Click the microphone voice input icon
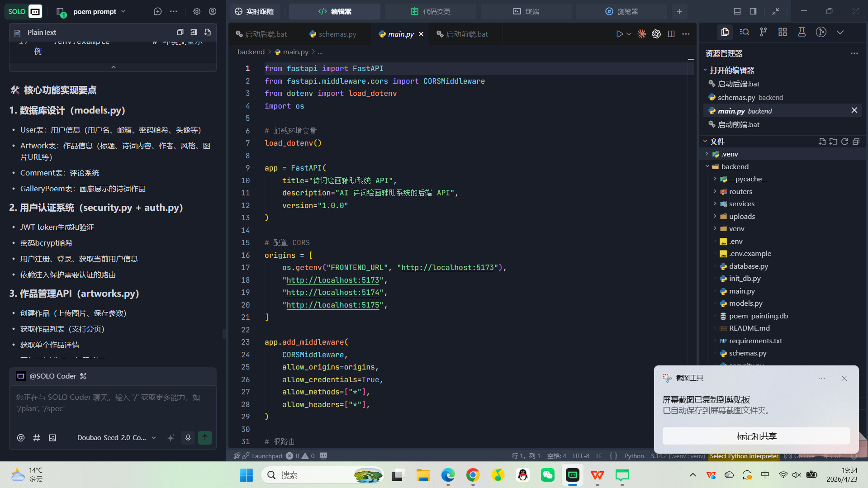The image size is (868, 488). (188, 437)
